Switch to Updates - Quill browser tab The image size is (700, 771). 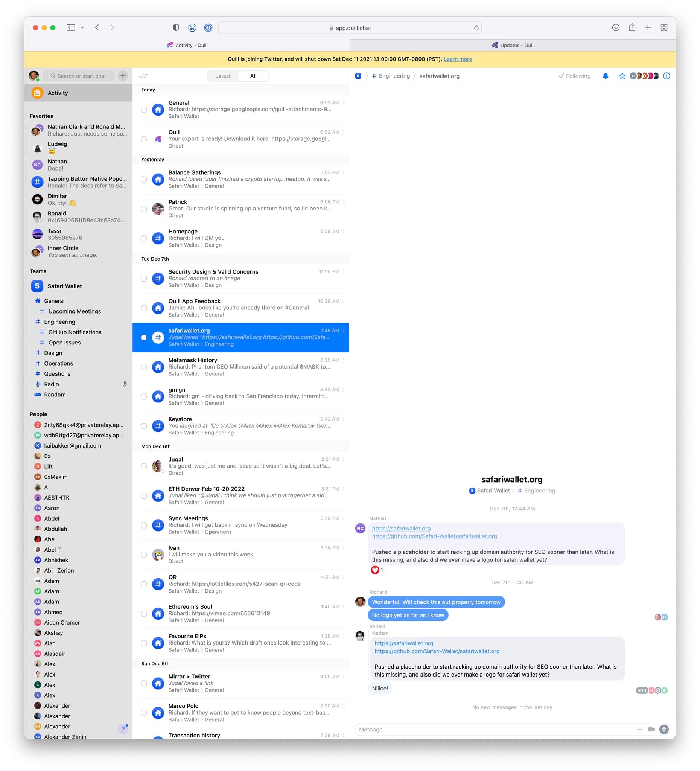tap(513, 45)
